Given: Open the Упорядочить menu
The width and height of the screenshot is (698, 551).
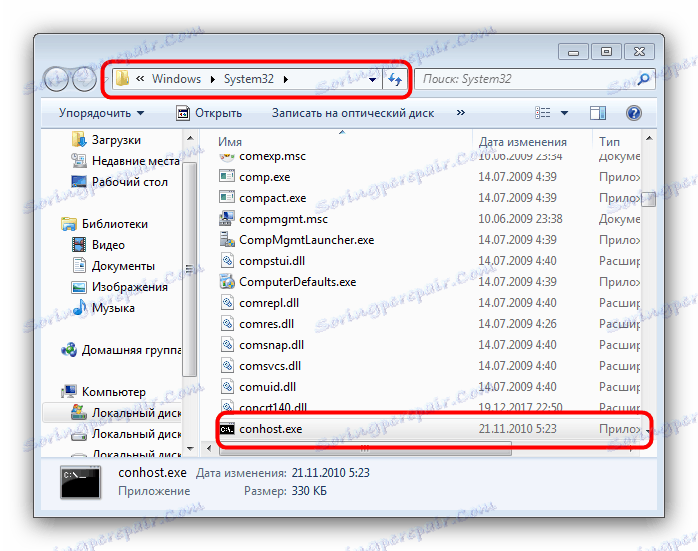Looking at the screenshot, I should [x=101, y=113].
